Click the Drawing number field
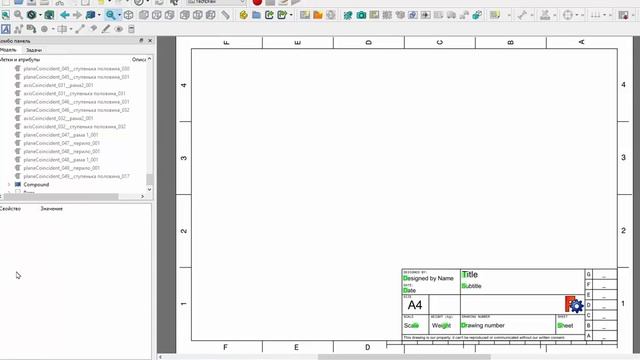This screenshot has width=640, height=360. click(483, 325)
